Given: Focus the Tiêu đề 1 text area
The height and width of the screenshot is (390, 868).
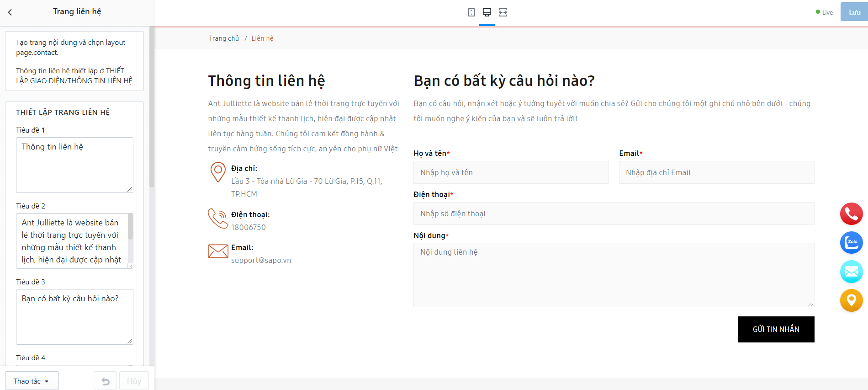Looking at the screenshot, I should click(x=74, y=165).
